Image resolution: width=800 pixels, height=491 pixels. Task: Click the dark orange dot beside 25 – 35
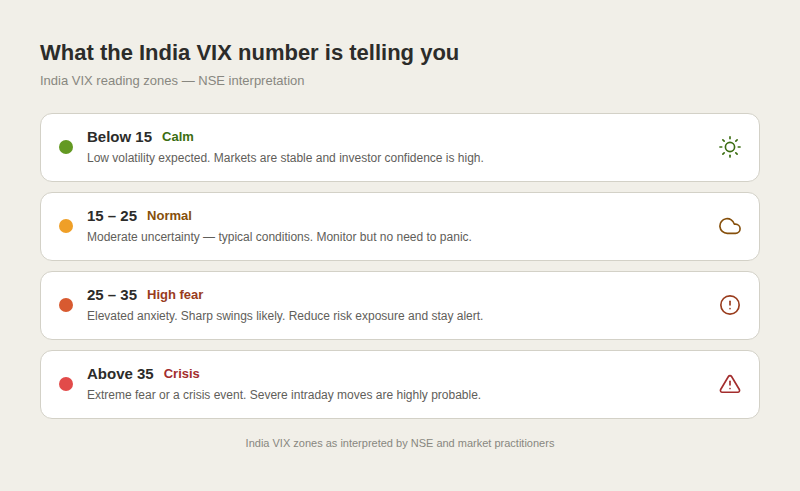(x=66, y=305)
